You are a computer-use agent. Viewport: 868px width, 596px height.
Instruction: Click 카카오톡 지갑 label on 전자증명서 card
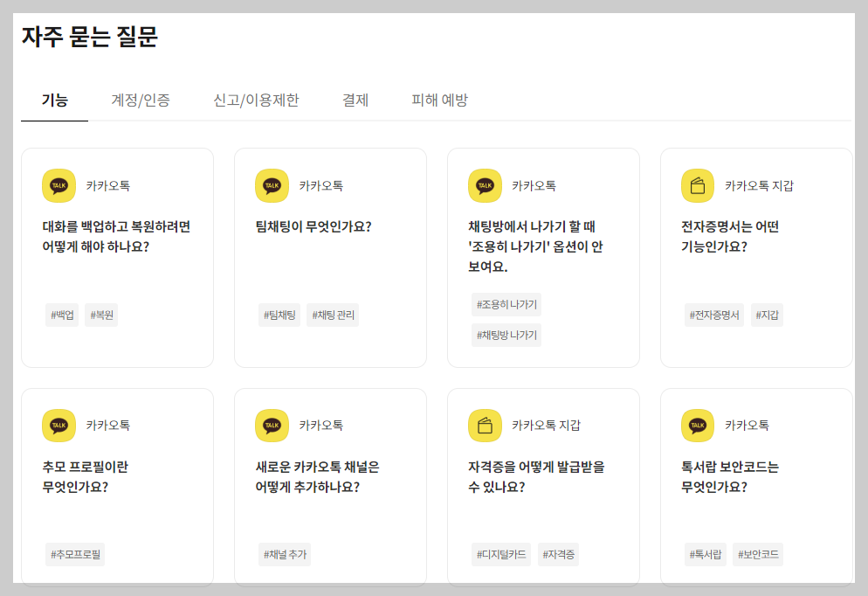(759, 185)
